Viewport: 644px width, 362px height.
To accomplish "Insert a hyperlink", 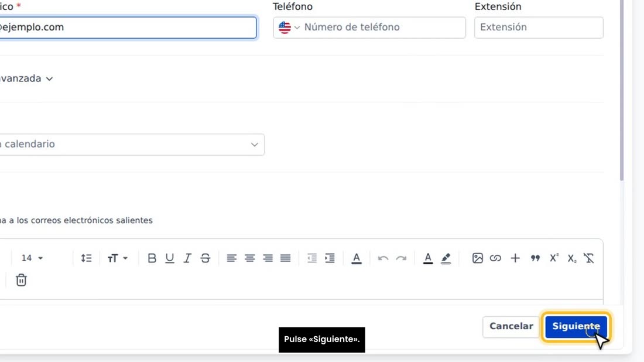I will pos(495,258).
